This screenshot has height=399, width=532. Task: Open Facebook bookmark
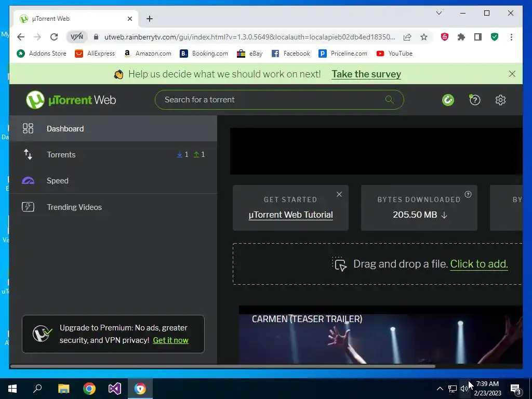pos(291,54)
